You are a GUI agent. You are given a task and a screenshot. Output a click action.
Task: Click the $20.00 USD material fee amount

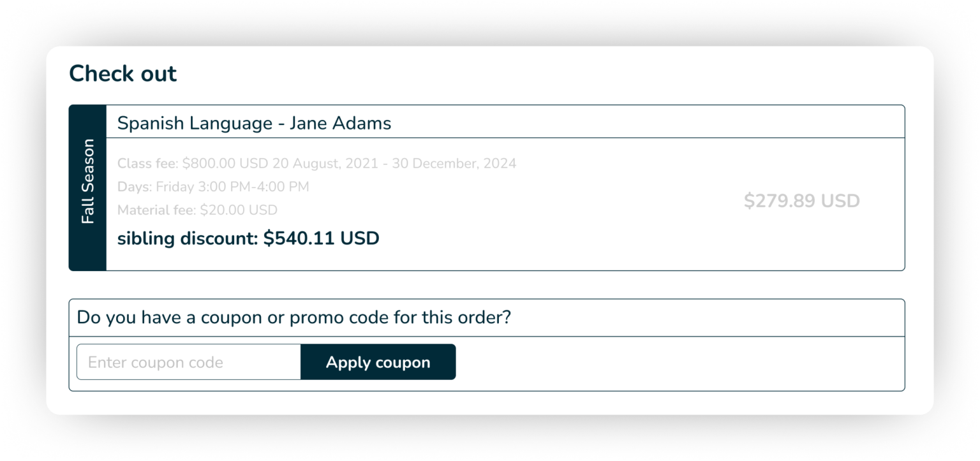[239, 210]
